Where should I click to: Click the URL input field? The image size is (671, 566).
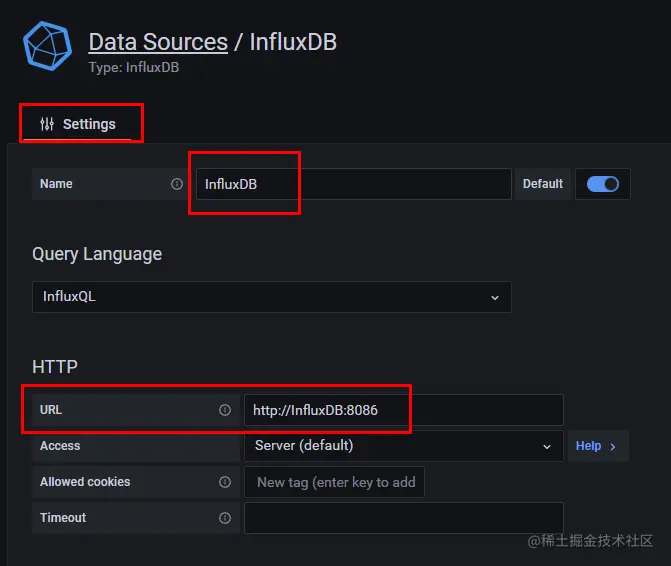[x=404, y=410]
